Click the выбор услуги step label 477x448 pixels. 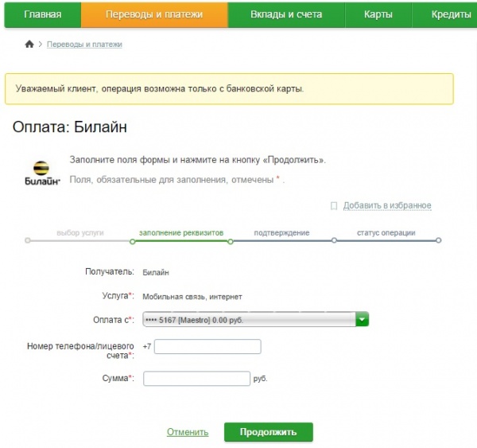pos(80,233)
